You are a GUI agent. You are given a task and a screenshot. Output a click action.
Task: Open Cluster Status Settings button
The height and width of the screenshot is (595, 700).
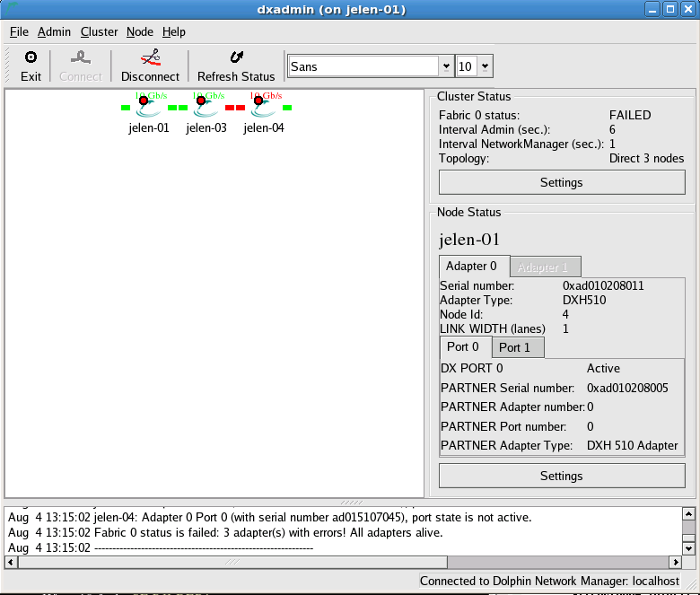click(x=562, y=182)
